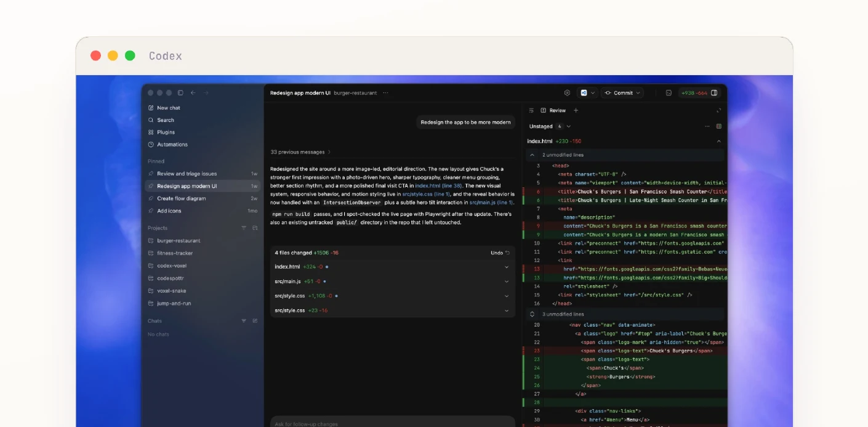Open the terminal icon in top toolbar
868x427 pixels.
pyautogui.click(x=669, y=93)
